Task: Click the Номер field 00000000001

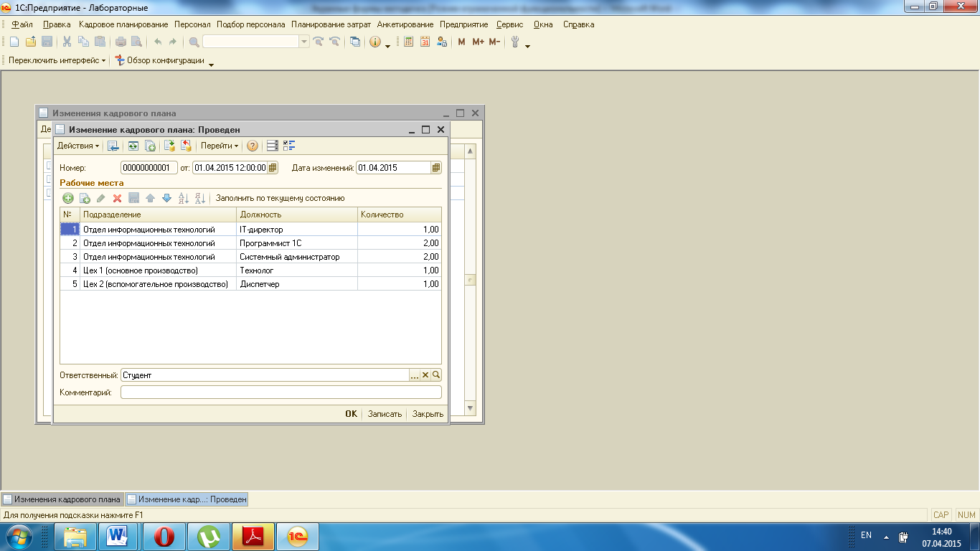Action: point(149,168)
